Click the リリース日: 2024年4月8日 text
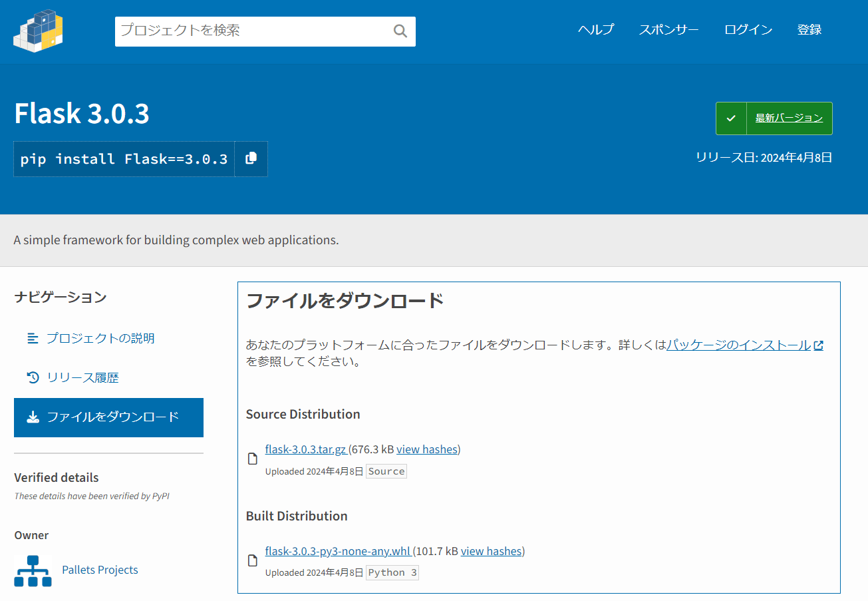Screen dimensions: 868x601 tap(764, 158)
